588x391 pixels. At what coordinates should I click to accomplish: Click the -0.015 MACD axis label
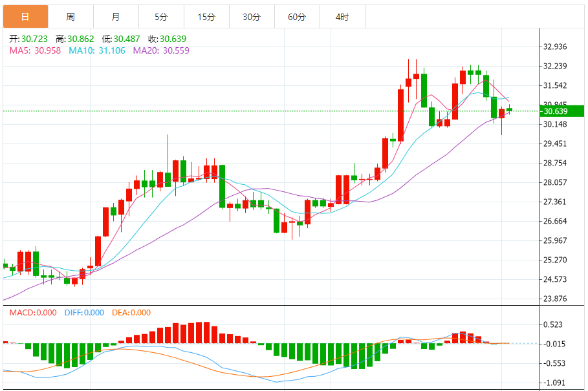pyautogui.click(x=554, y=344)
